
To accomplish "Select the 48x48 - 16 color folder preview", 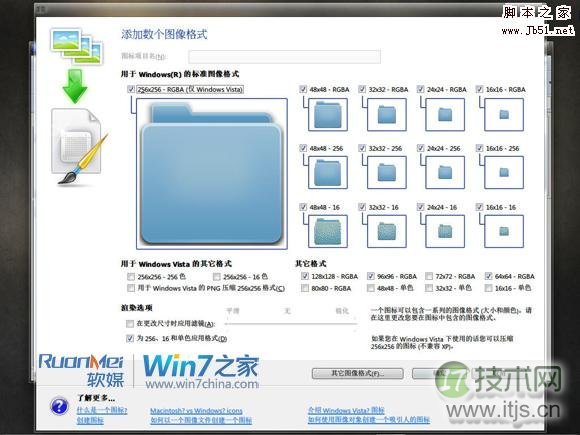I will click(328, 231).
